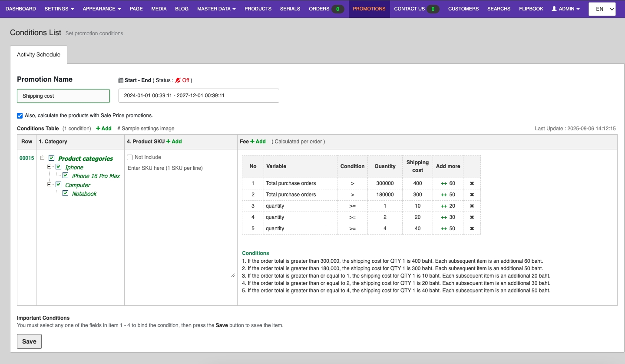Remove fee row 3 using its X icon

472,206
